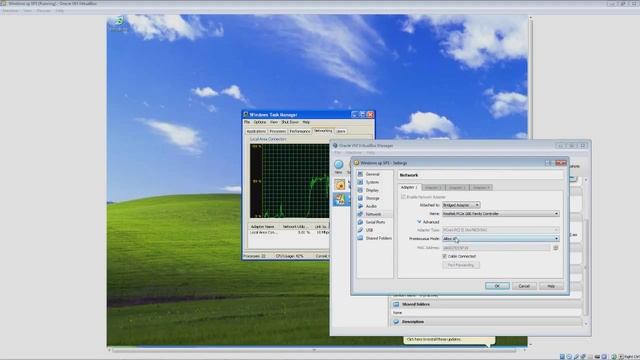Collapse the Advanced section arrow
This screenshot has width=640, height=360.
point(419,222)
